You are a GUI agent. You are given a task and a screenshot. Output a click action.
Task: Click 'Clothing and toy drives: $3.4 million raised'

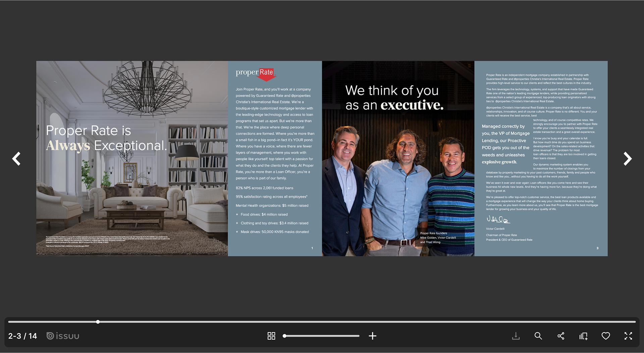click(272, 223)
